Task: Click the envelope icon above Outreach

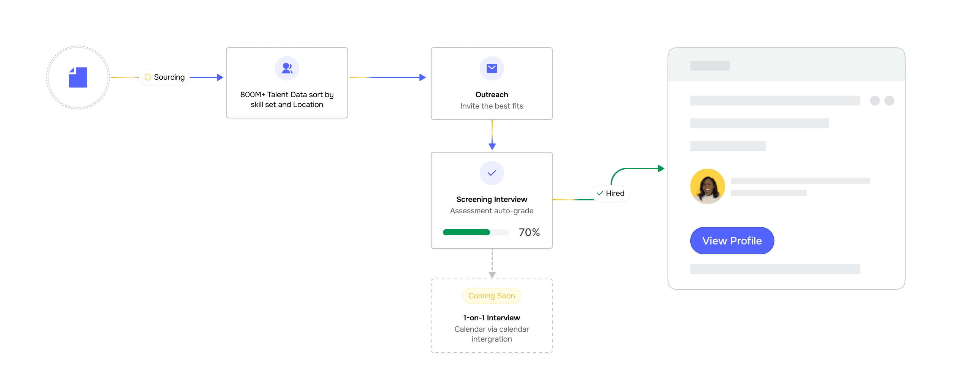Action: [x=492, y=69]
